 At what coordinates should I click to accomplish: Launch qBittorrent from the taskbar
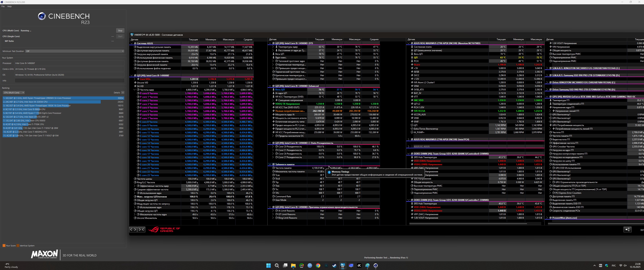[x=310, y=265]
